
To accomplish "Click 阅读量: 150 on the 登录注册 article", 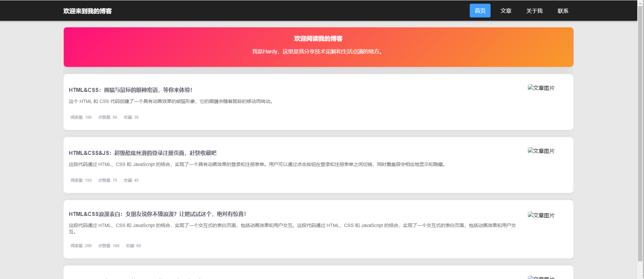I will pos(81,180).
